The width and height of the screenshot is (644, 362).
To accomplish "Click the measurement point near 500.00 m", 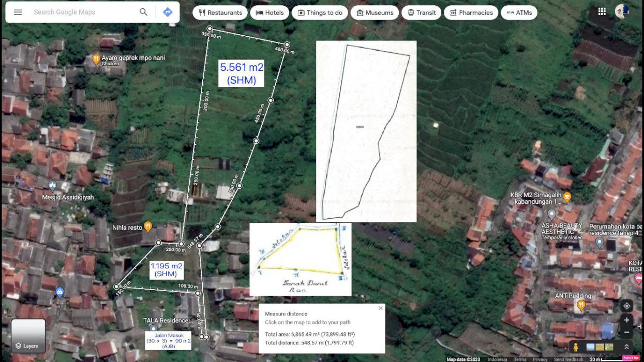I will tap(239, 185).
